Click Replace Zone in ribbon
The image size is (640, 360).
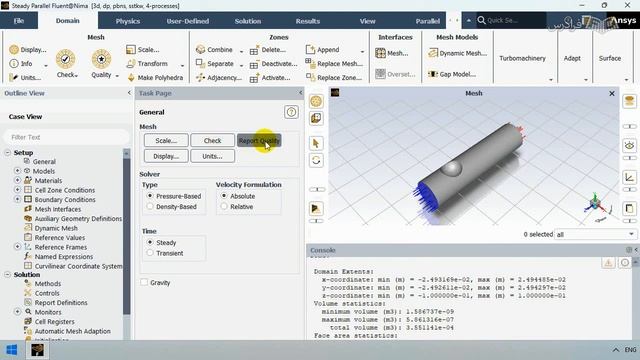pos(334,78)
